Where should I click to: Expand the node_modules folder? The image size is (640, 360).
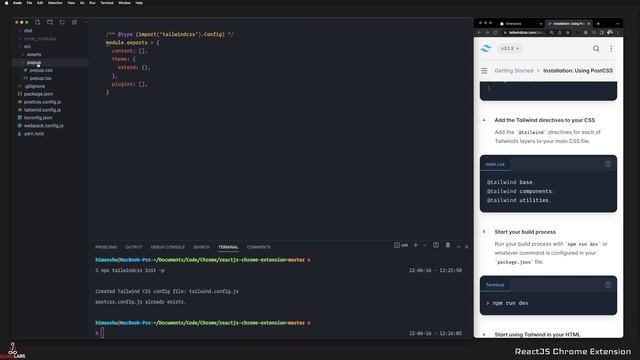(40, 39)
